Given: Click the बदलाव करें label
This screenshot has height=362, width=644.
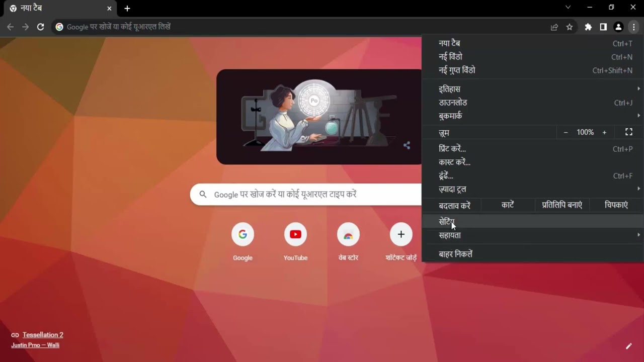Looking at the screenshot, I should 454,205.
